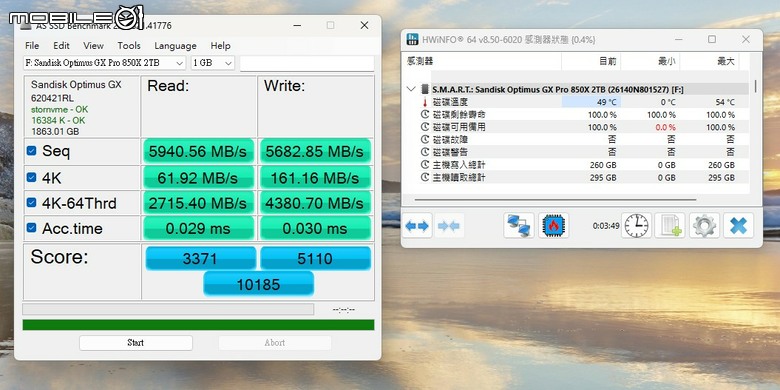This screenshot has width=780, height=390.
Task: Click the Seq read result 5940.56 MB/s
Action: (x=198, y=151)
